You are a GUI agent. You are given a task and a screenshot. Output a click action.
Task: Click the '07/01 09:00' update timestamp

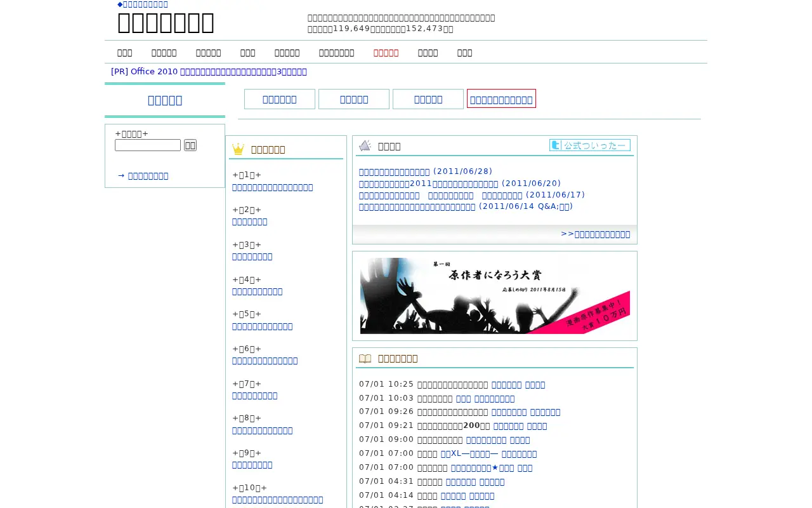point(386,440)
